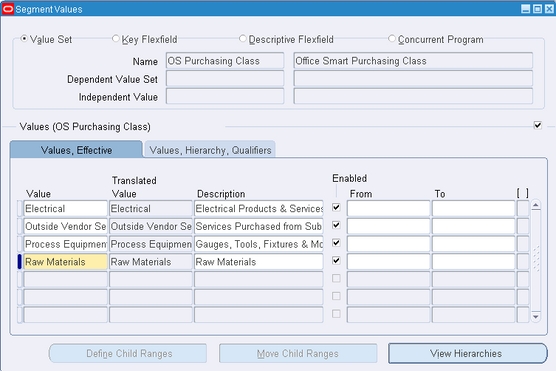Uncheck Enabled box for Electrical row
556x371 pixels.
(x=336, y=207)
